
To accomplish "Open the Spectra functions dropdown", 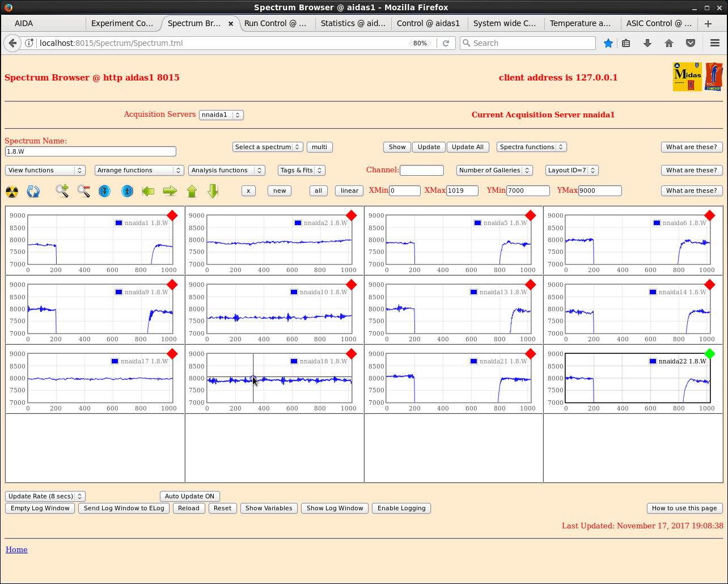I will [532, 147].
